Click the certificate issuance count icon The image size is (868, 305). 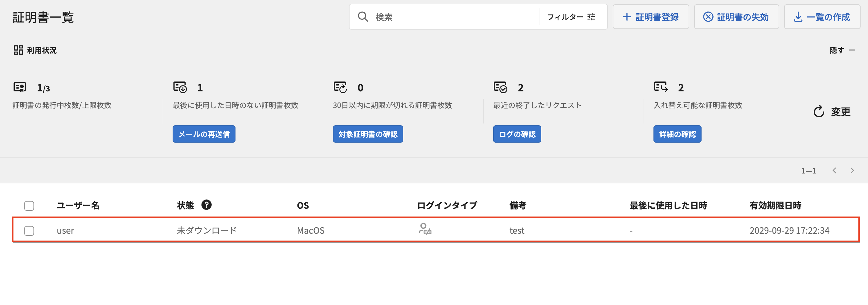(x=21, y=87)
